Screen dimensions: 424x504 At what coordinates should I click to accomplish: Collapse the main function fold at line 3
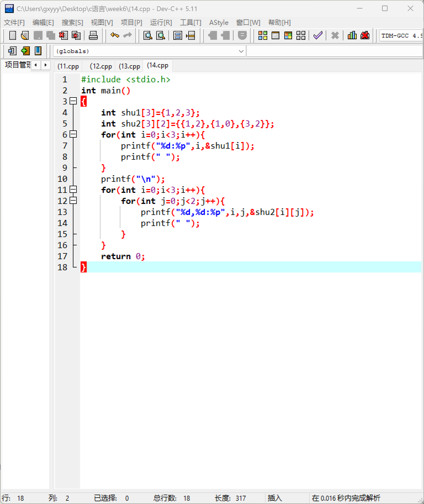pos(73,101)
